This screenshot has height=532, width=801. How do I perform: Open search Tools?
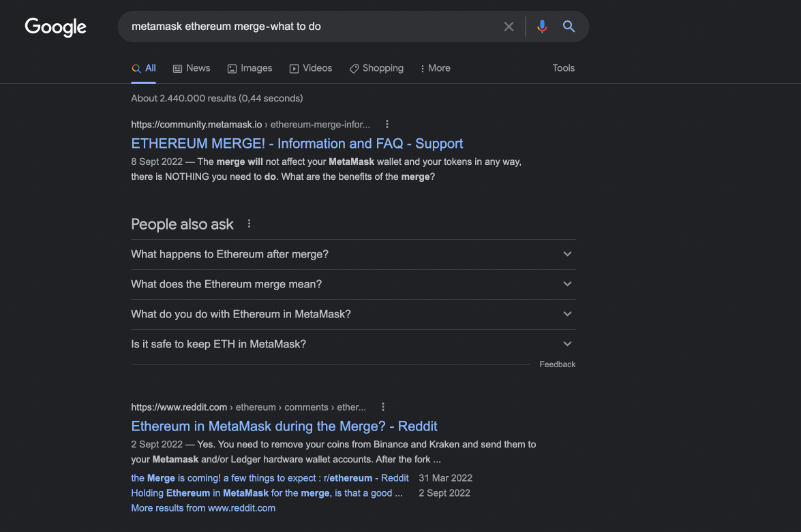click(564, 68)
